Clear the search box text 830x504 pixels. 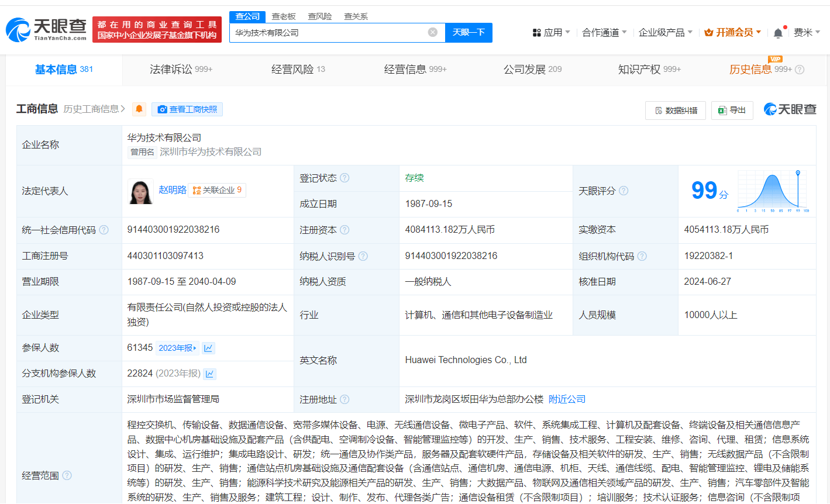(433, 33)
